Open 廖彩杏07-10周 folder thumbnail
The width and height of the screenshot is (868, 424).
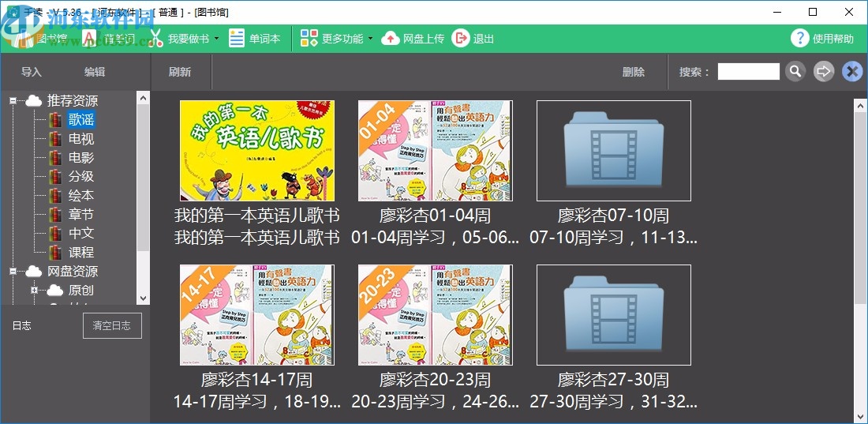pos(614,151)
